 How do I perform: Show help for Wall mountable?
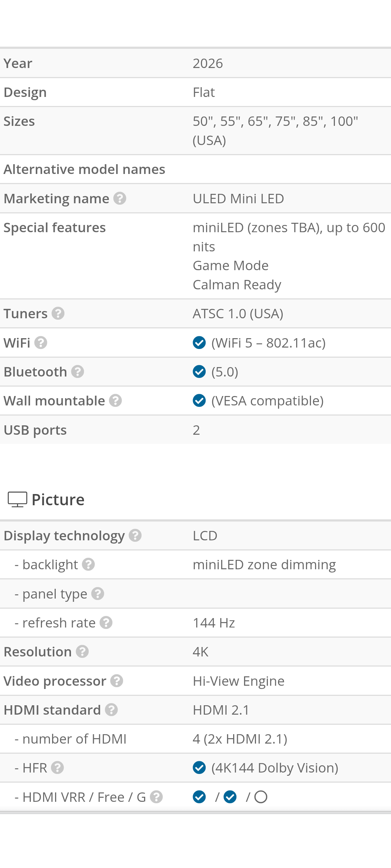(115, 401)
